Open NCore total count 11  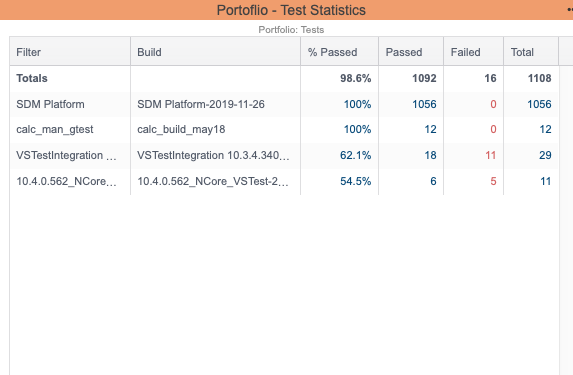pos(546,181)
